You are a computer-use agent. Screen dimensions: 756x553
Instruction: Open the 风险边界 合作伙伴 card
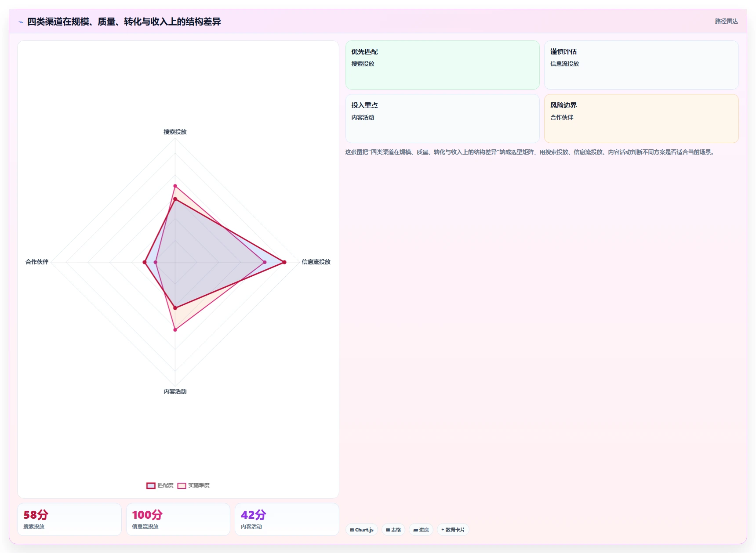641,119
